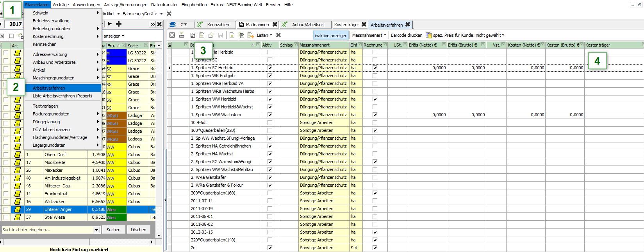Image resolution: width=644 pixels, height=252 pixels.
Task: Open the GIS layers tab icon
Action: (173, 25)
